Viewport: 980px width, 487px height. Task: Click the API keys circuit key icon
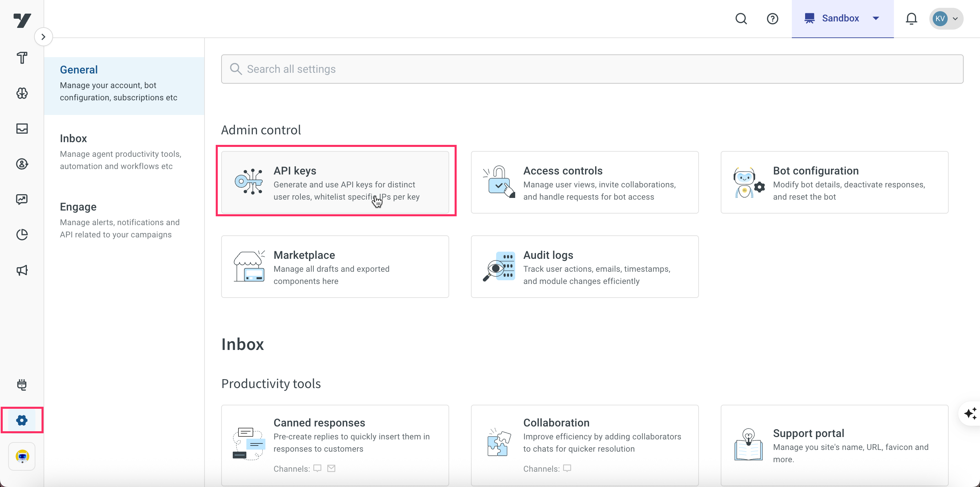[x=249, y=182]
